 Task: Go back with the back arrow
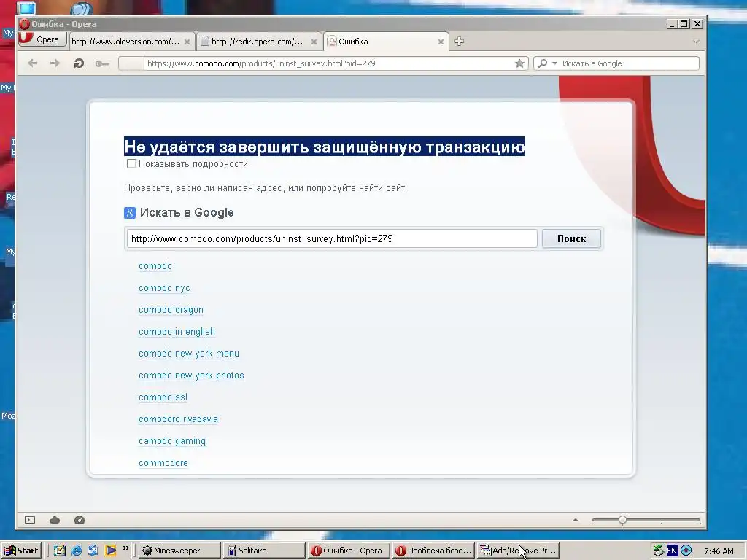pyautogui.click(x=32, y=63)
